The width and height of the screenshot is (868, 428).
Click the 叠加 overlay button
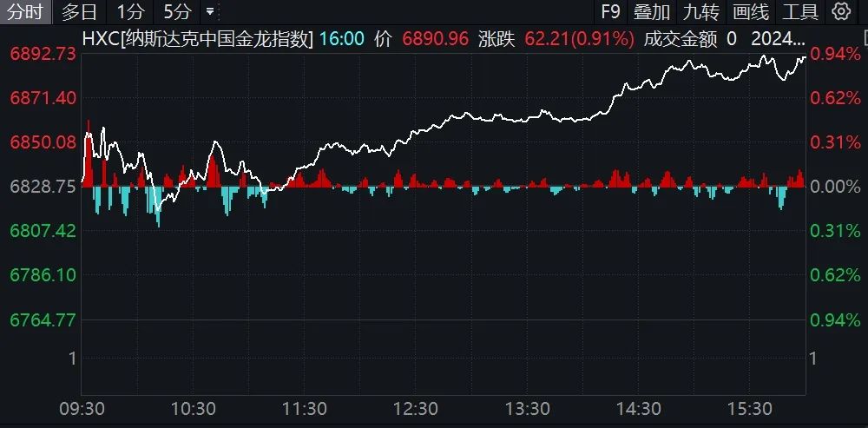point(652,11)
